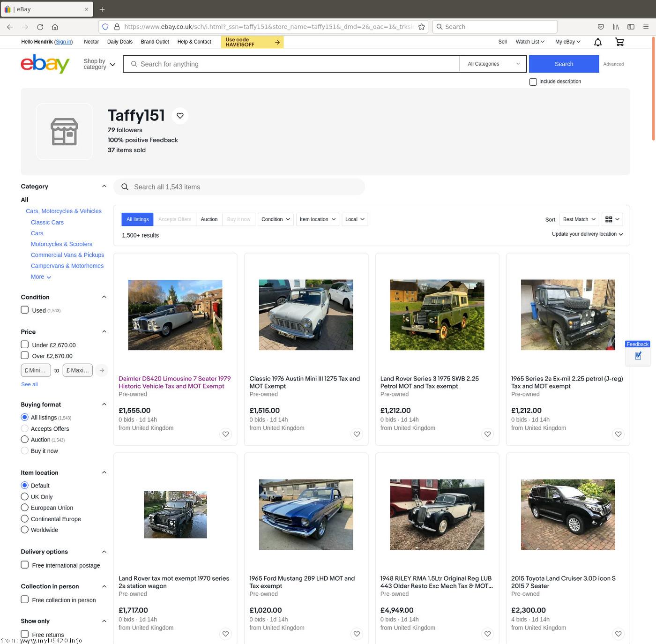Screen dimensions: 656x644
Task: Watch the Toyota Land Cruiser heart
Action: pos(618,634)
